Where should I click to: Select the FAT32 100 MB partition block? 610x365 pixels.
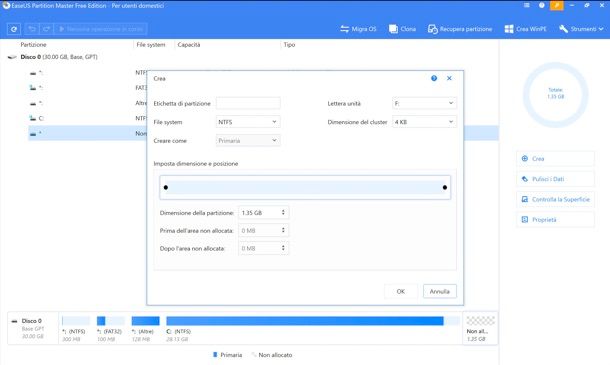(x=110, y=329)
